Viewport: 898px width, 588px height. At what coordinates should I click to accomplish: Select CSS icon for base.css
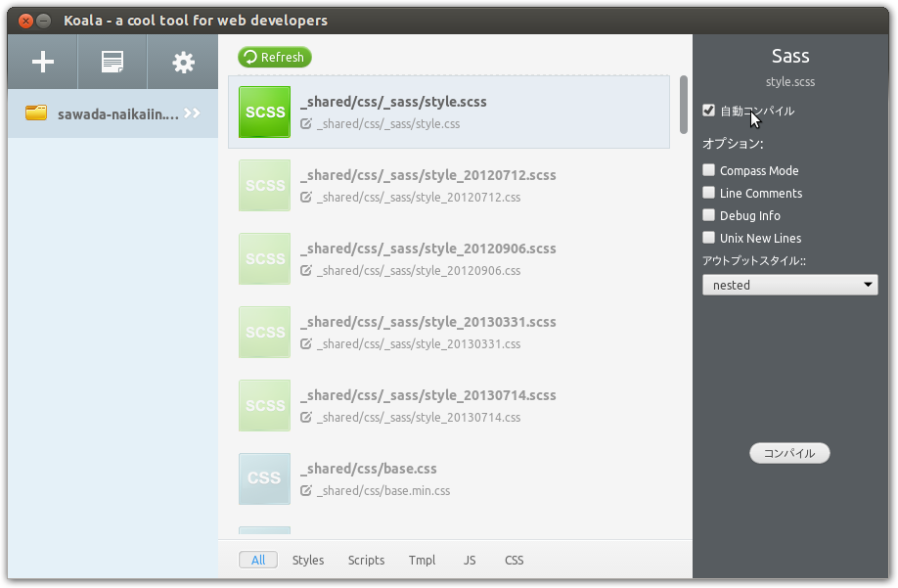coord(264,478)
